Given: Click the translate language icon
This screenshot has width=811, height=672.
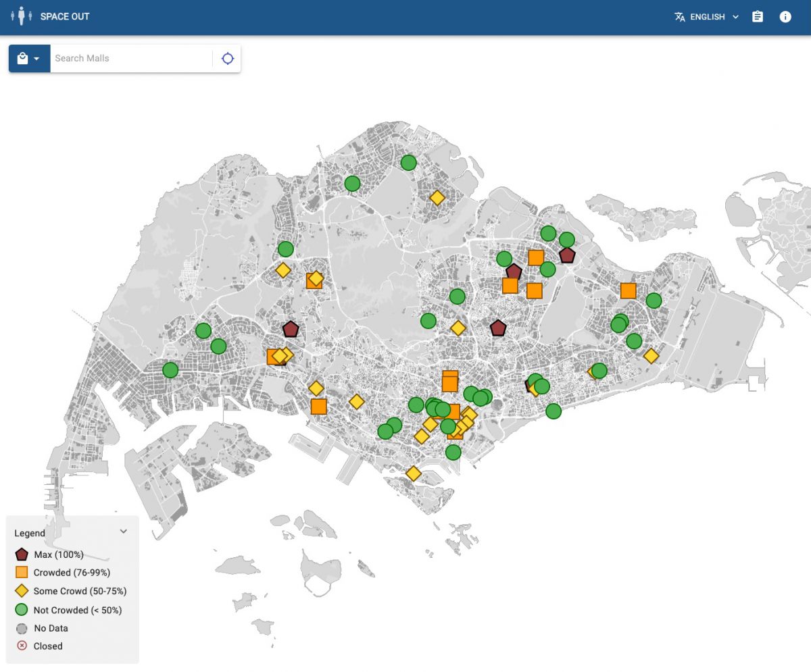Looking at the screenshot, I should click(678, 17).
